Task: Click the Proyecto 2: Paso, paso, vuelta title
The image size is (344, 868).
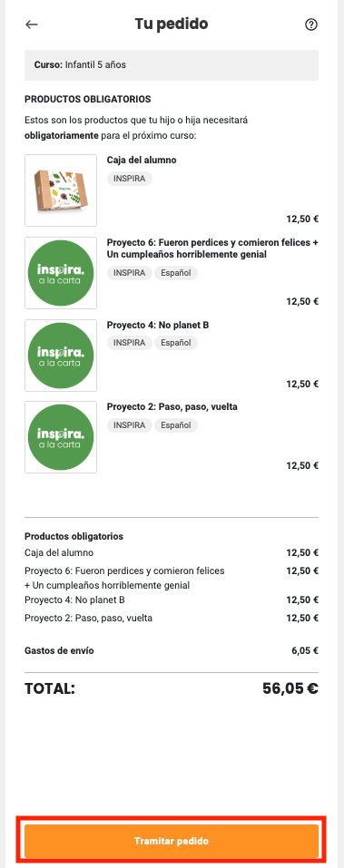Action: [172, 407]
